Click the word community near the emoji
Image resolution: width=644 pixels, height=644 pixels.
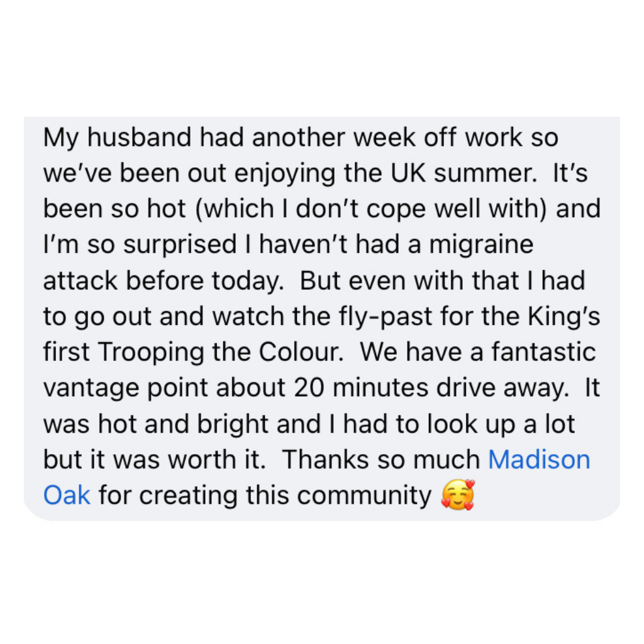pos(364,496)
